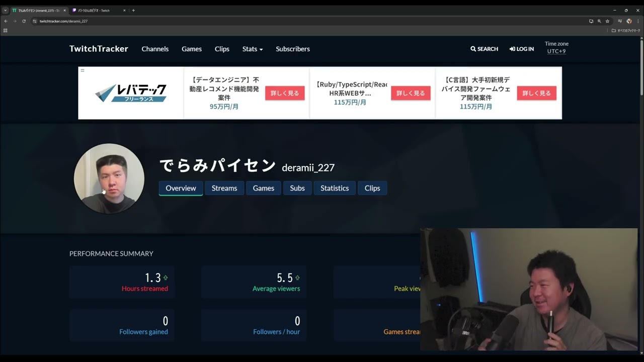Click the streamer profile avatar image
The height and width of the screenshot is (362, 644).
pyautogui.click(x=109, y=178)
